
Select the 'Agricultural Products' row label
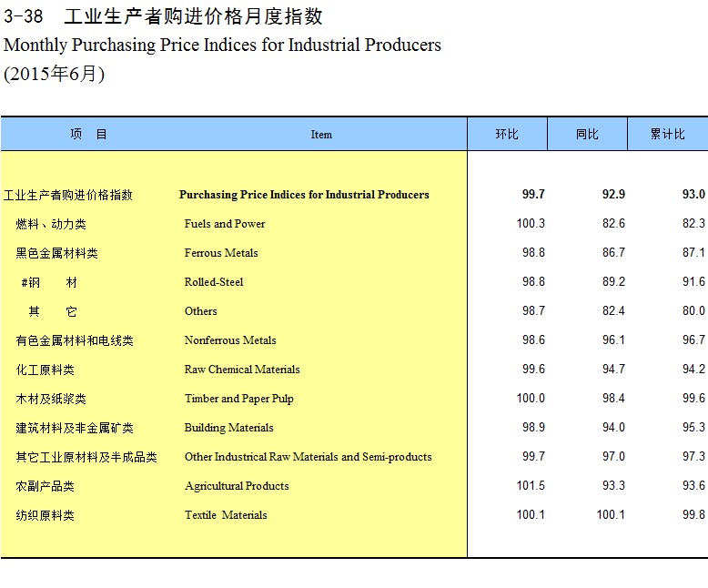point(237,486)
